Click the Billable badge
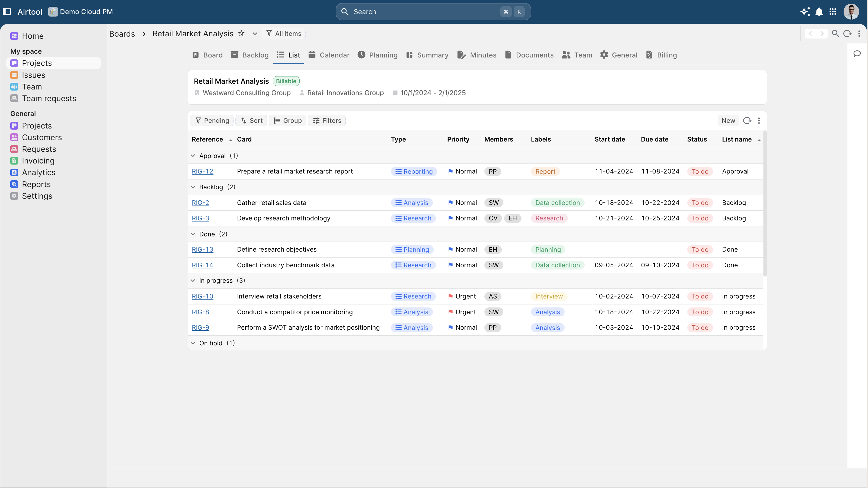This screenshot has height=488, width=868. [286, 81]
